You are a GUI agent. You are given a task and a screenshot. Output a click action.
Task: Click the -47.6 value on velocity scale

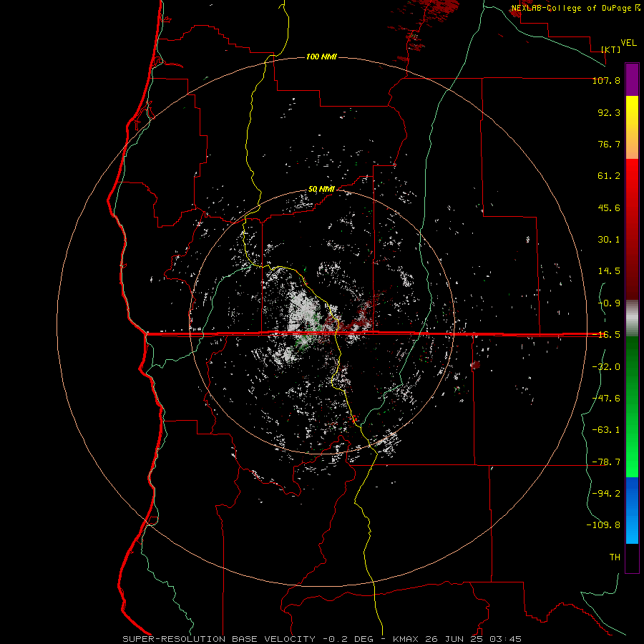pos(606,399)
